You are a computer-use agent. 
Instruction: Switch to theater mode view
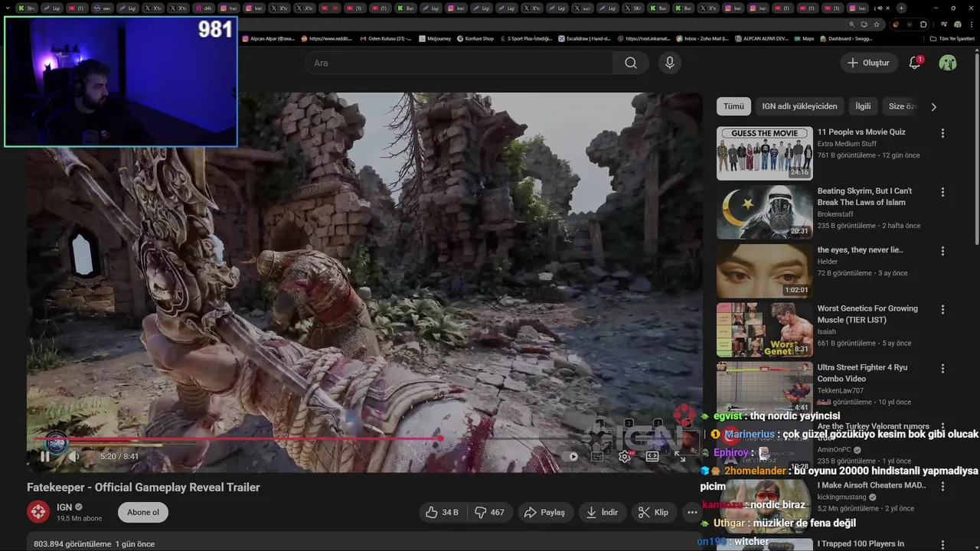coord(652,456)
